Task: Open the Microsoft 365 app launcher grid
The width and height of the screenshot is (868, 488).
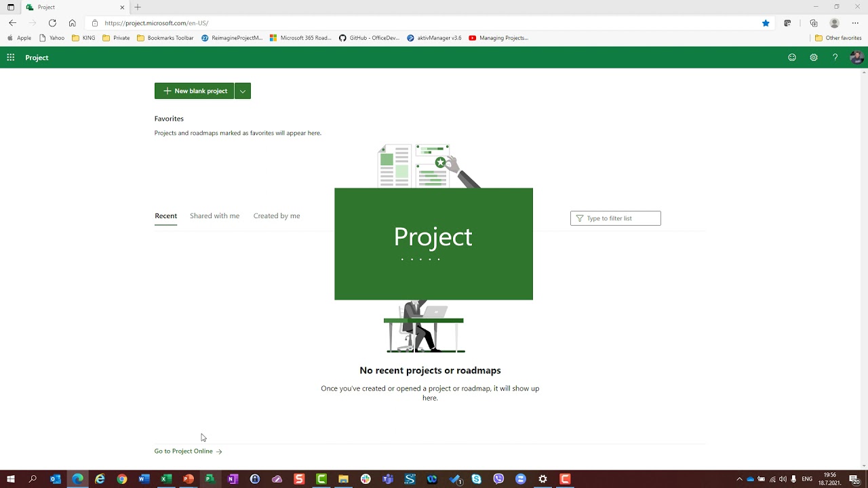Action: point(11,58)
